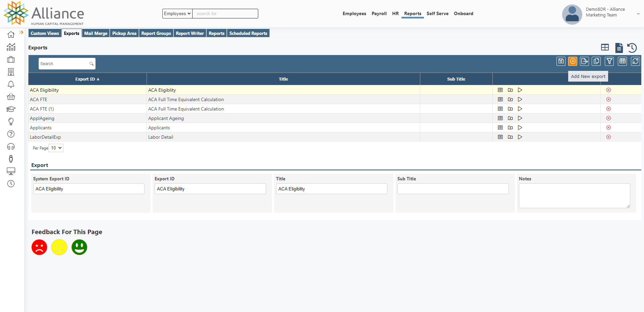The image size is (644, 312).
Task: Click the copy export toolbar icon
Action: (x=596, y=61)
